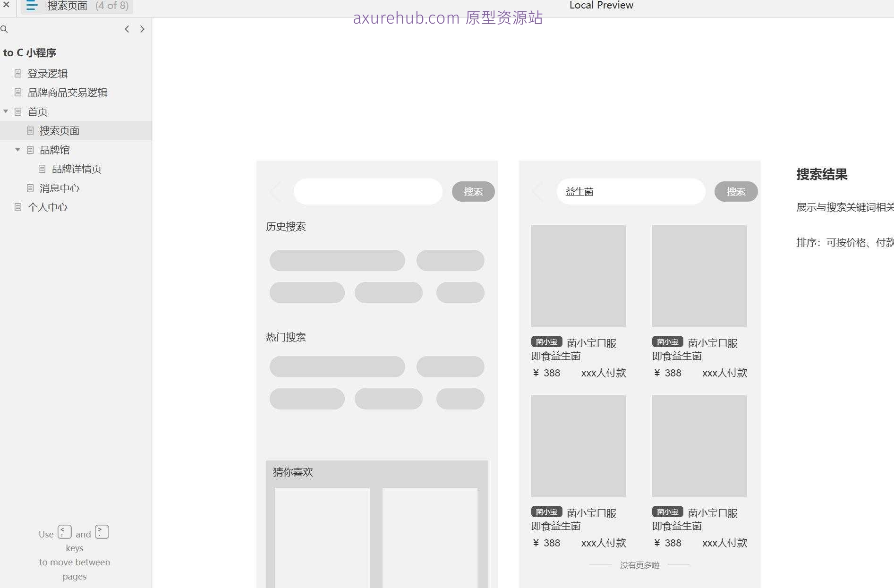Viewport: 894px width, 588px height.
Task: Collapse the 品牌馆 tree node
Action: click(x=17, y=149)
